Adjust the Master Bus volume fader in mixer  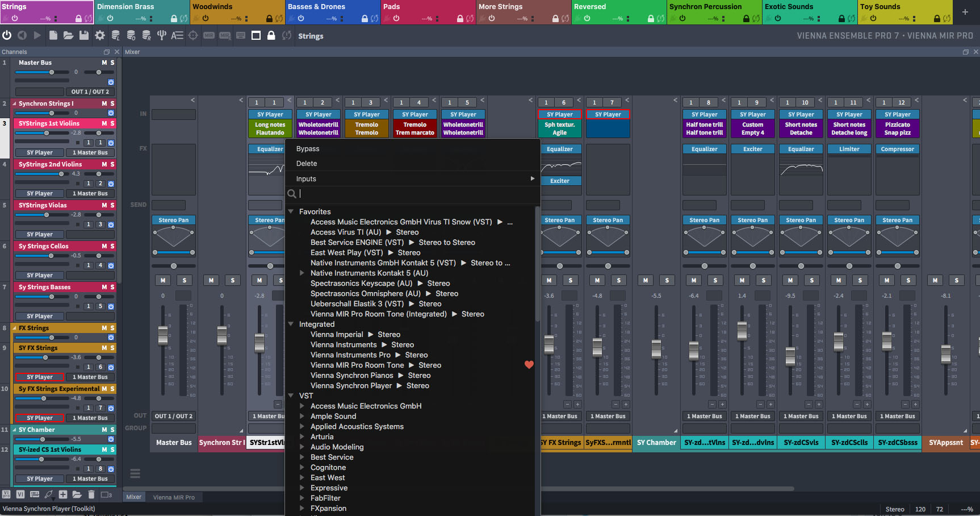coord(163,335)
